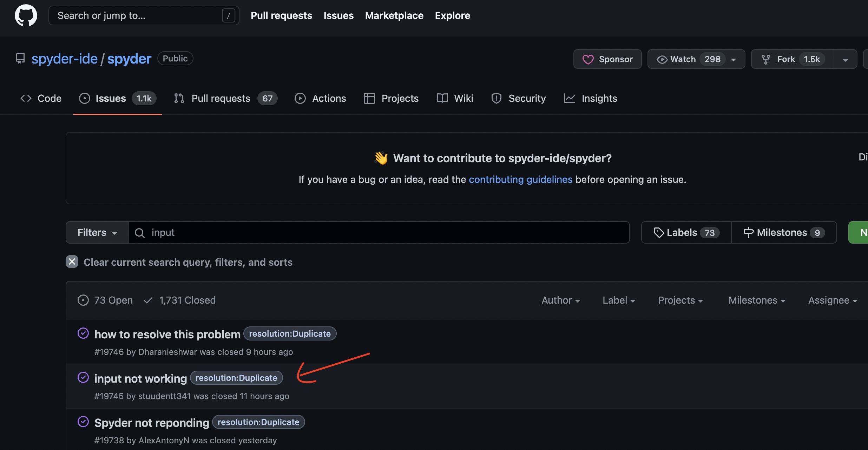The width and height of the screenshot is (868, 450).
Task: Click the slash shortcut key icon in the search box
Action: click(229, 15)
